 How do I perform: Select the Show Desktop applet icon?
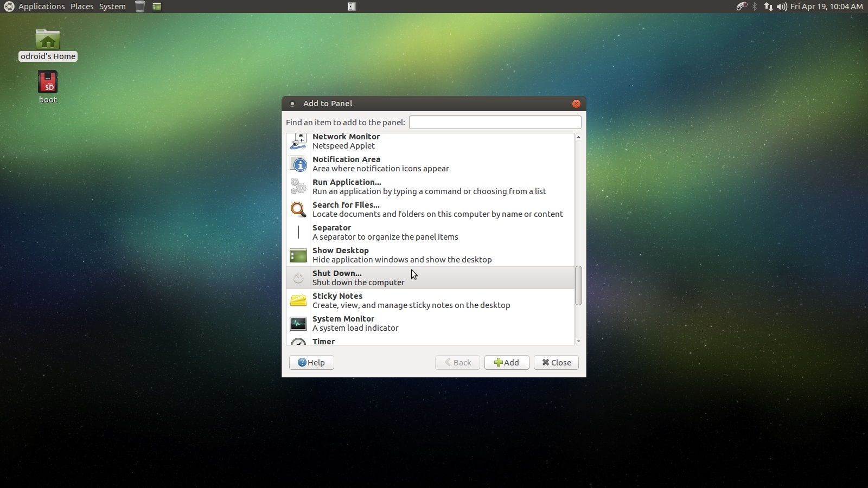[x=298, y=255]
